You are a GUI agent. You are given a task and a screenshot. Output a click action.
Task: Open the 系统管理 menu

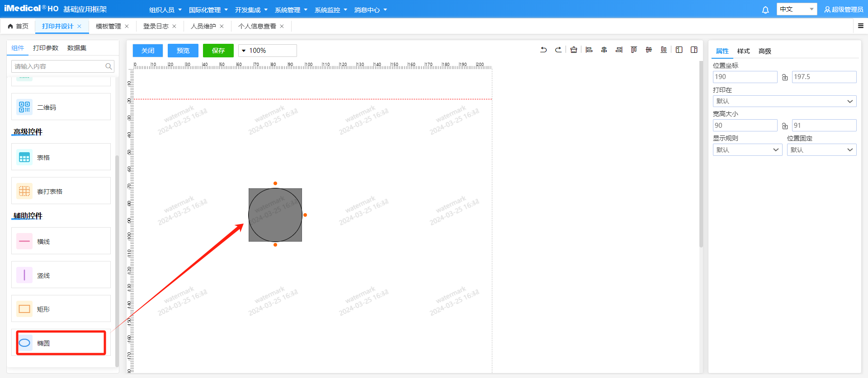pyautogui.click(x=291, y=10)
